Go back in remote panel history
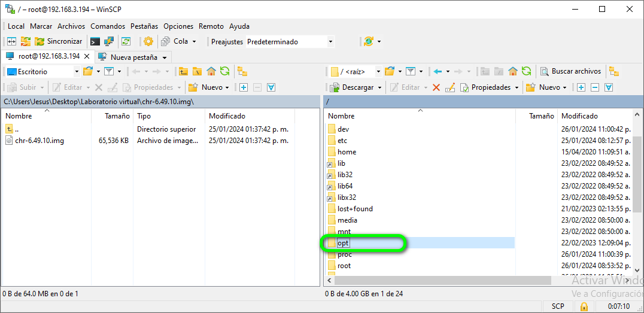 pos(438,71)
